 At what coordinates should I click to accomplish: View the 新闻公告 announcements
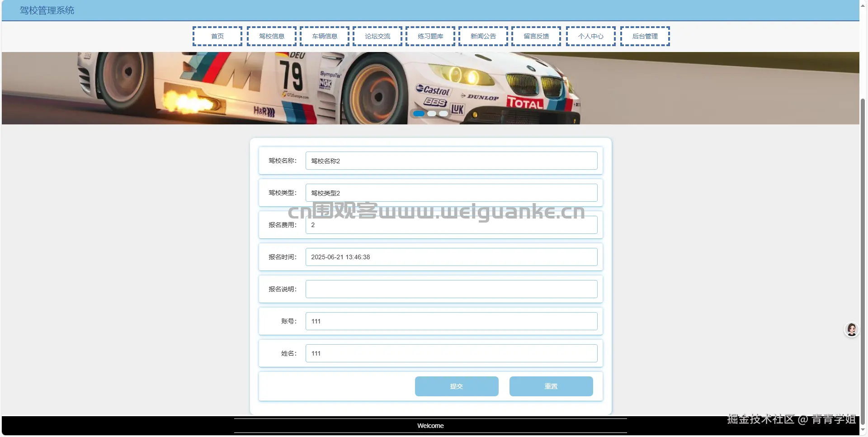click(482, 36)
